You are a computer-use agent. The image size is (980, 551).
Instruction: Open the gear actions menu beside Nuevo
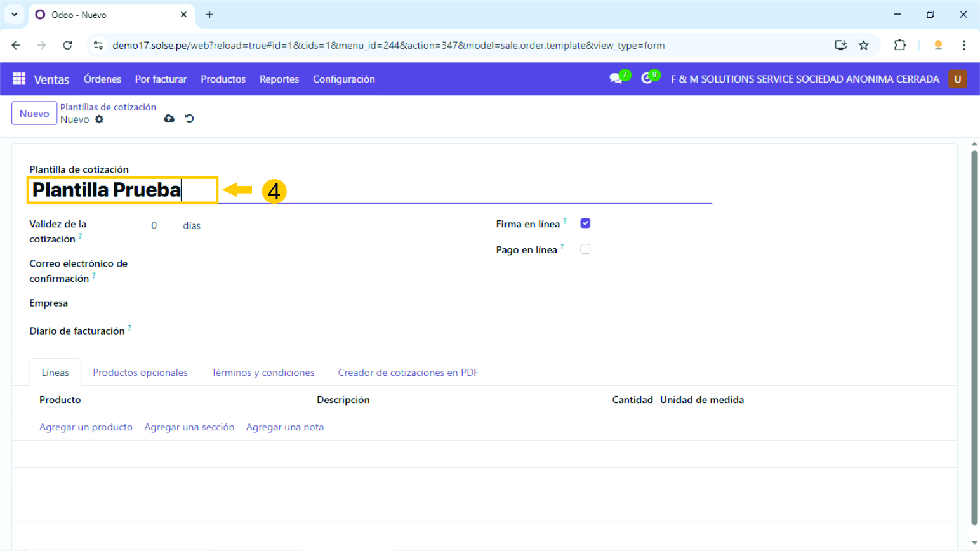pyautogui.click(x=99, y=119)
